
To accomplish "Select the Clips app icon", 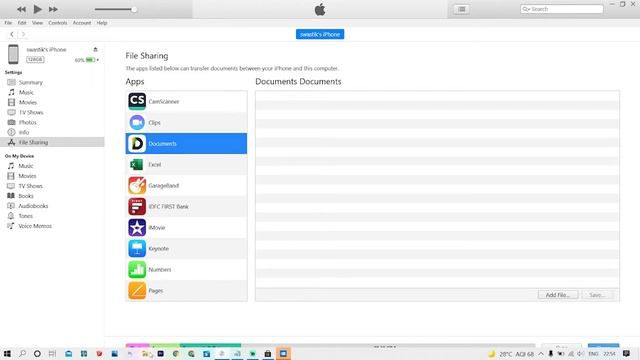I will tap(137, 122).
